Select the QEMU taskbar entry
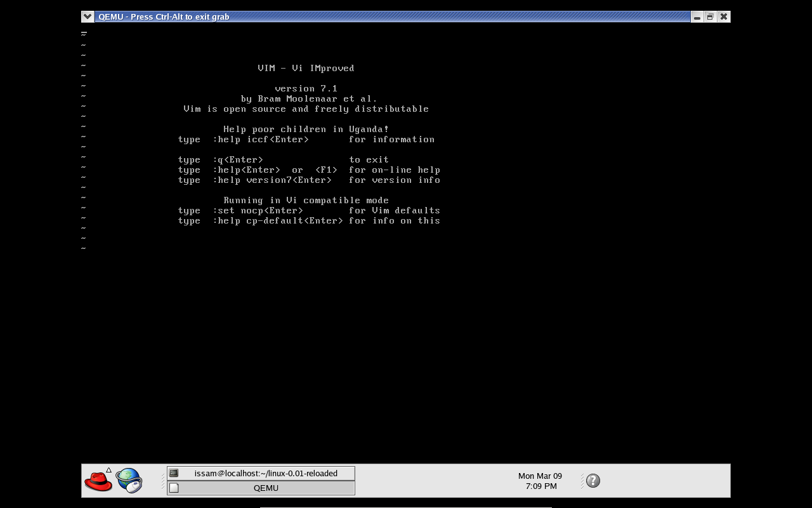The width and height of the screenshot is (812, 508). (x=265, y=488)
